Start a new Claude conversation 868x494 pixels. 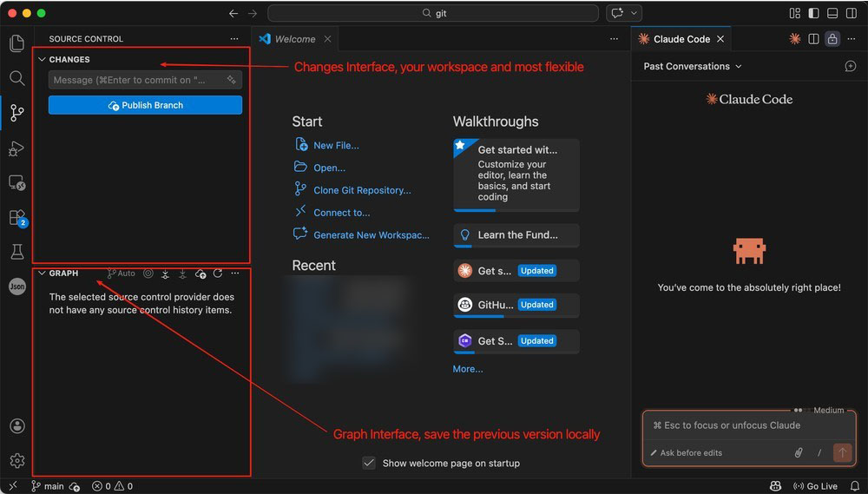[x=851, y=66]
